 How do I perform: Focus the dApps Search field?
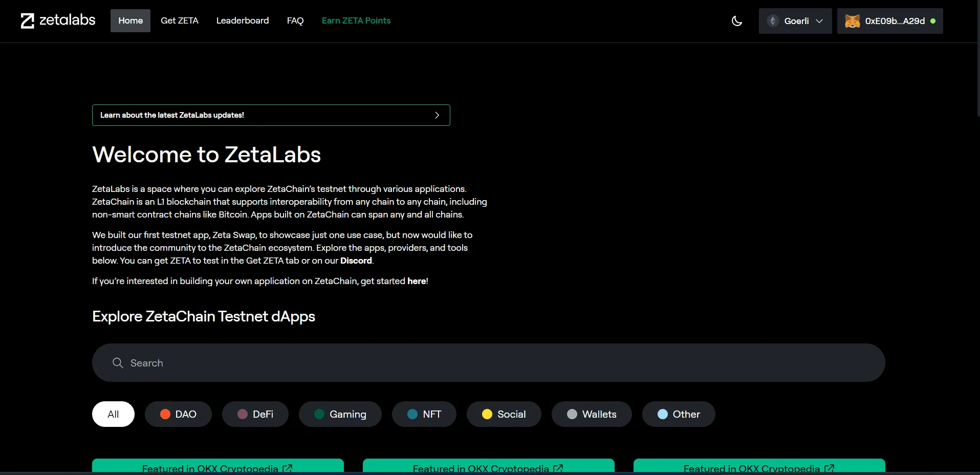[489, 363]
